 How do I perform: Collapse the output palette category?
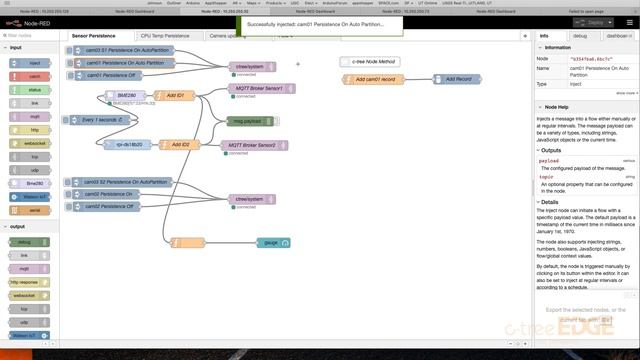pos(5,227)
